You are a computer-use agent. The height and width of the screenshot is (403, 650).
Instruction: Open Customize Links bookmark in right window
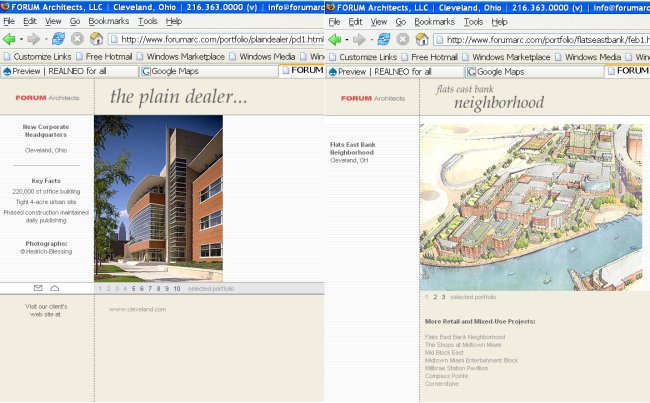tap(363, 57)
